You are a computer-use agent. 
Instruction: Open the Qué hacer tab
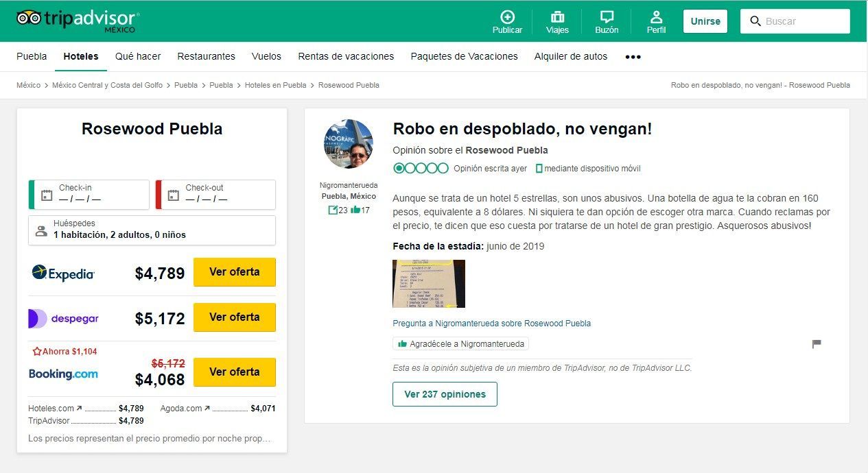[x=138, y=56]
